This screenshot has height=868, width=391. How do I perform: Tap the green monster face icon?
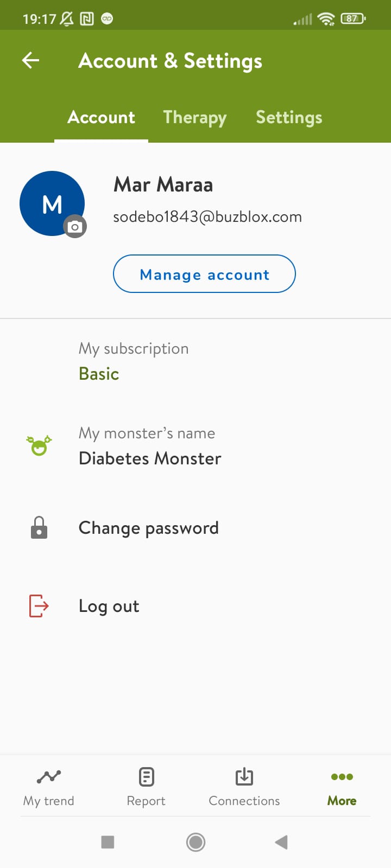(x=39, y=445)
